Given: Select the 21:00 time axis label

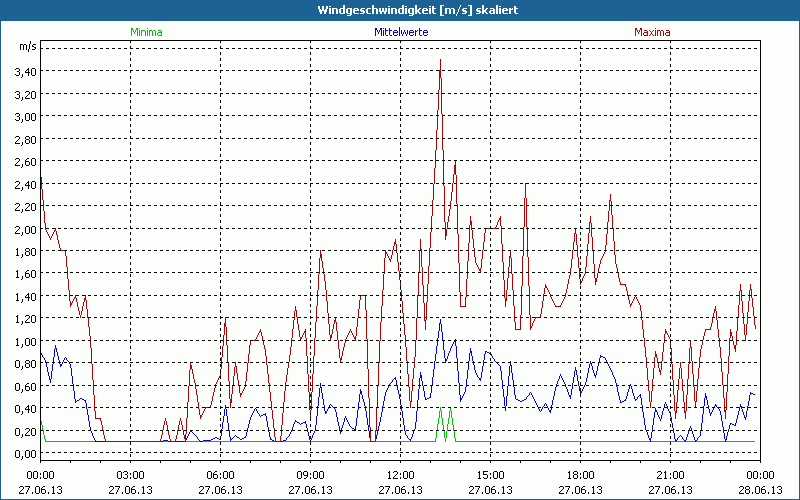Looking at the screenshot, I should (x=670, y=474).
